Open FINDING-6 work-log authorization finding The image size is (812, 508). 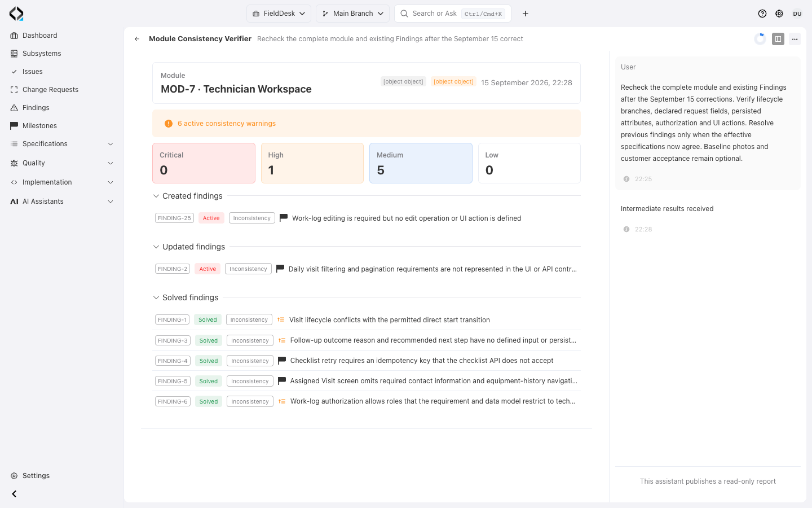367,401
